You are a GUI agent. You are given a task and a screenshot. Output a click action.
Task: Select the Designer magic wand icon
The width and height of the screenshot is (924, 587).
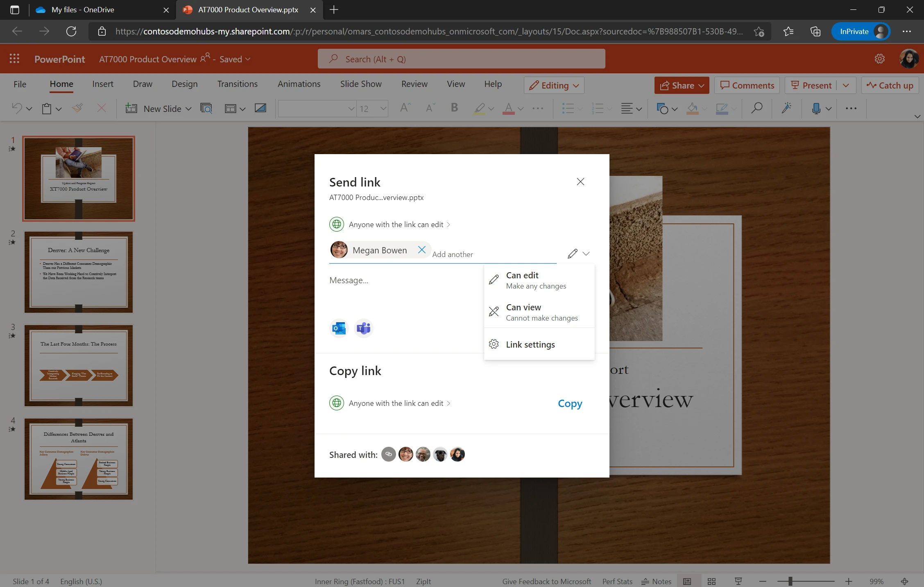coord(786,108)
